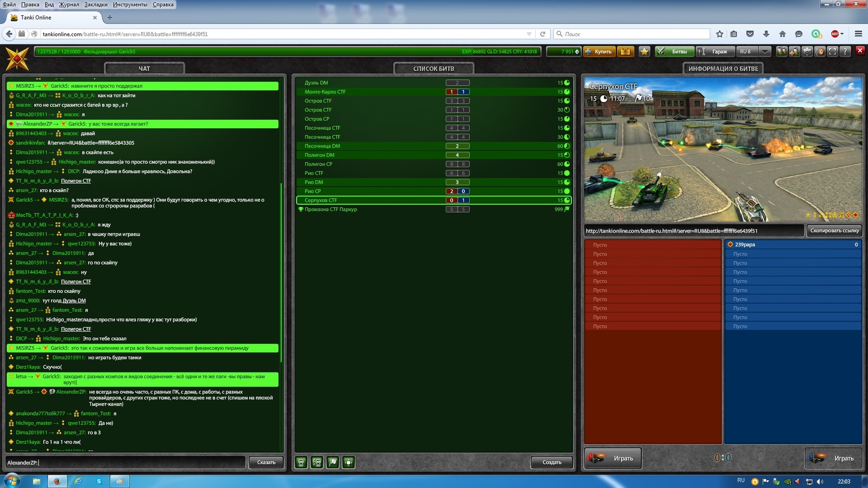Enter fullscreen mode using the game icon
This screenshot has height=488, width=868.
[832, 52]
